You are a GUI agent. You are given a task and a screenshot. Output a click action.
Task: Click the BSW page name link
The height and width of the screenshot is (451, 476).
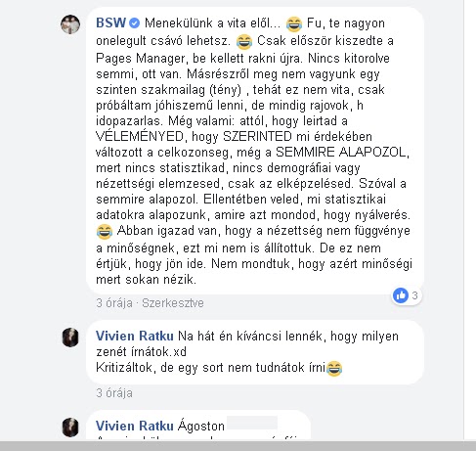click(110, 23)
